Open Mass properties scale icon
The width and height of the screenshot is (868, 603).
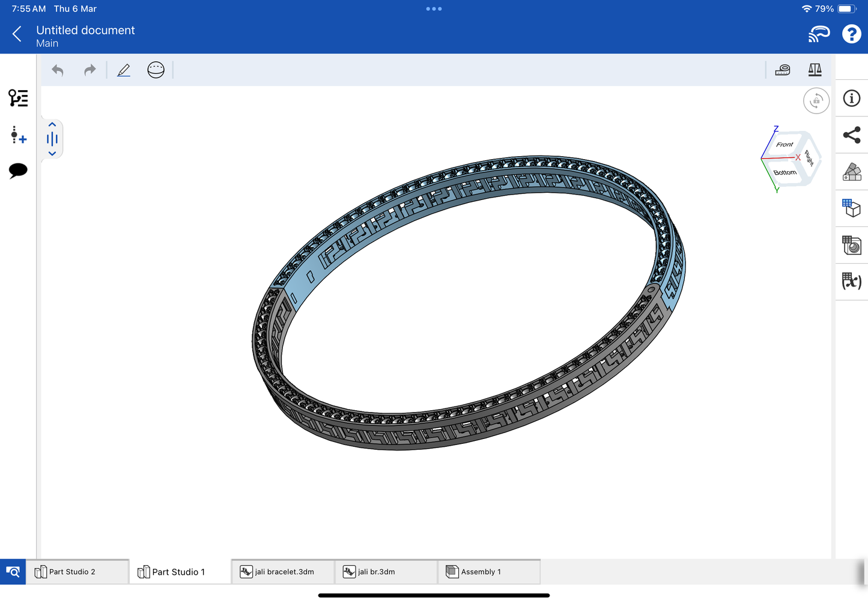[x=815, y=70]
